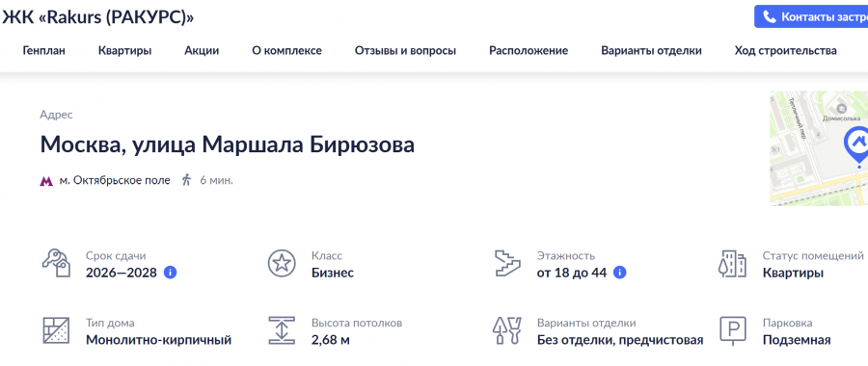Open the location map thumbnail
The height and width of the screenshot is (366, 868).
pyautogui.click(x=819, y=148)
